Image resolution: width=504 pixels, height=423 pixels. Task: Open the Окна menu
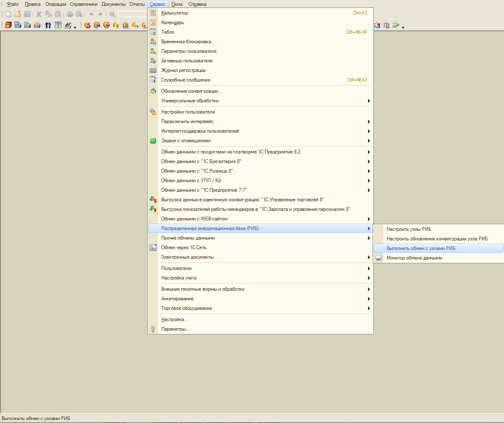[177, 4]
